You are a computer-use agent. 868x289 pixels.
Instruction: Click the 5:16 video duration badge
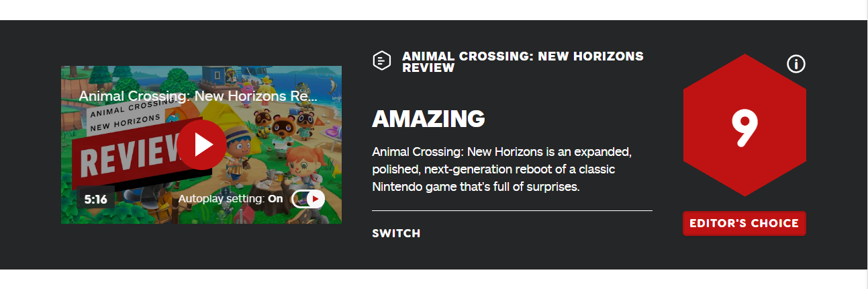[x=95, y=199]
